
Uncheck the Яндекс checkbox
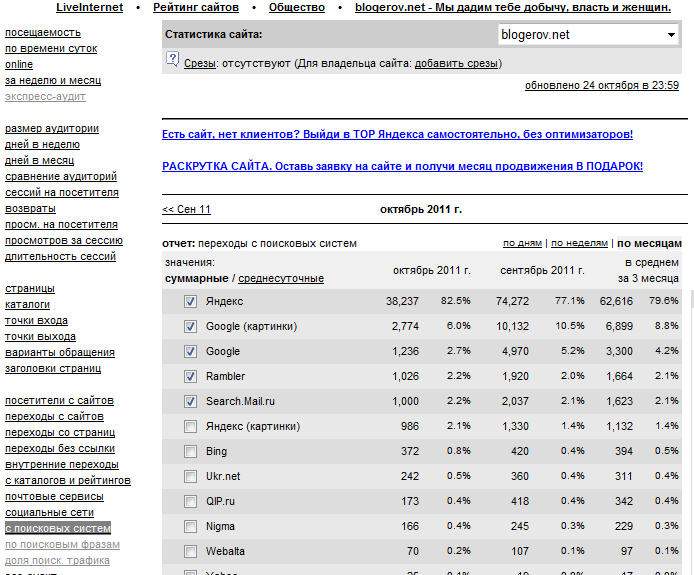click(x=190, y=301)
